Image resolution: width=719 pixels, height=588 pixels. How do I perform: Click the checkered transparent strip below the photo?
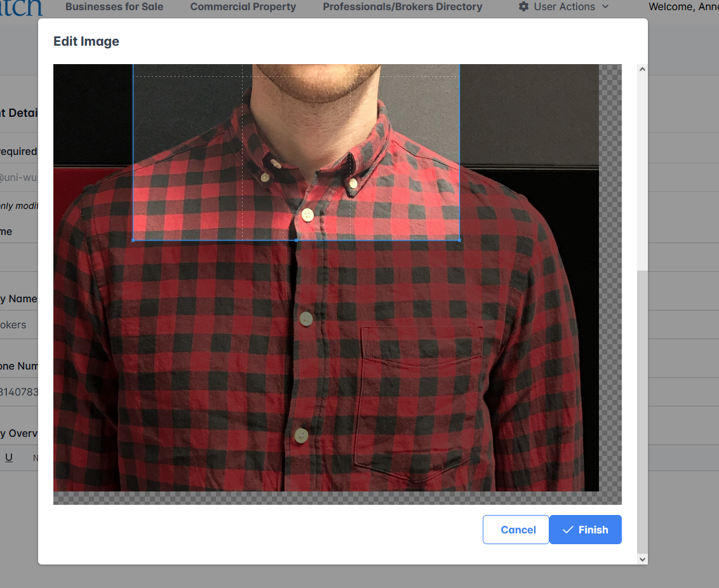pos(337,498)
